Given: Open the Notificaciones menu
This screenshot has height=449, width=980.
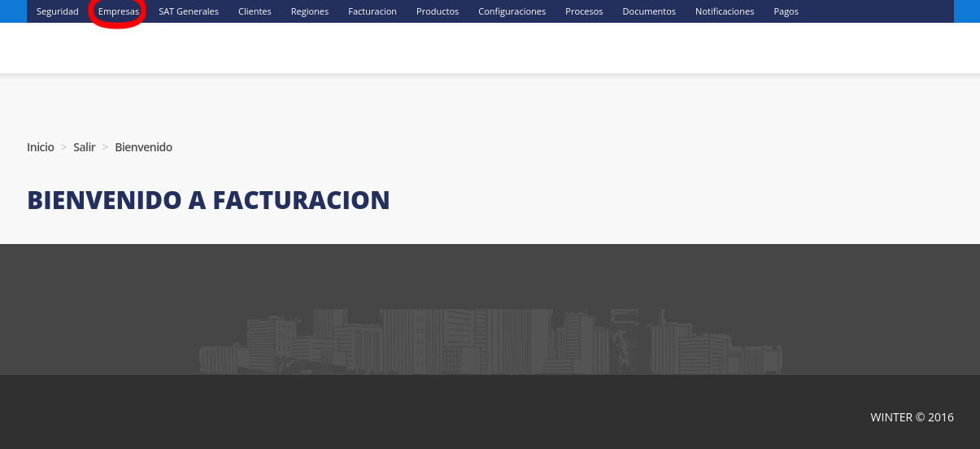Looking at the screenshot, I should pyautogui.click(x=724, y=11).
